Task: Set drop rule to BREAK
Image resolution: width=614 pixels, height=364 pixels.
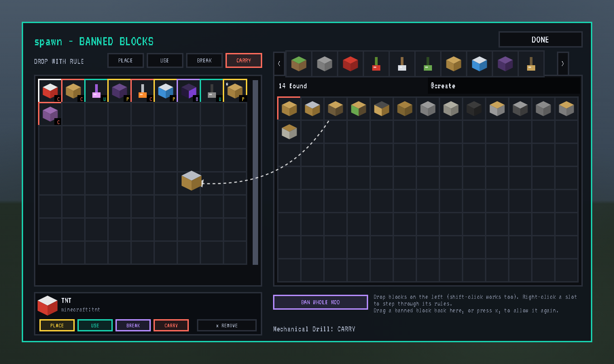Action: pos(204,61)
